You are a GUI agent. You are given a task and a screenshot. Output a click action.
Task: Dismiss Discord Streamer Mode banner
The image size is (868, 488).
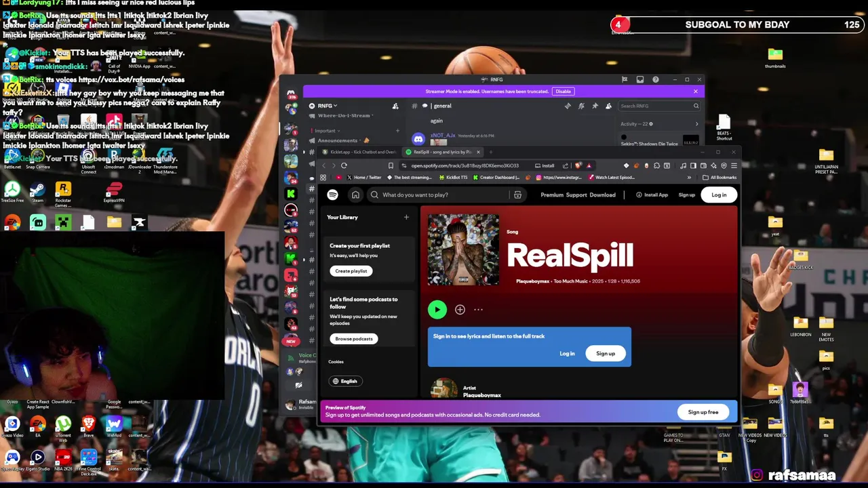(x=695, y=91)
